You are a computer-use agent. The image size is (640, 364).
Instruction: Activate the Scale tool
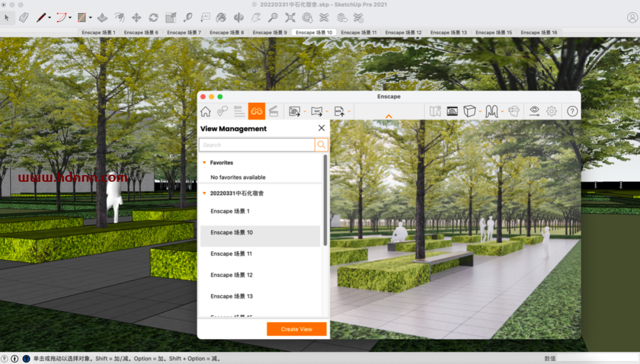[x=171, y=18]
